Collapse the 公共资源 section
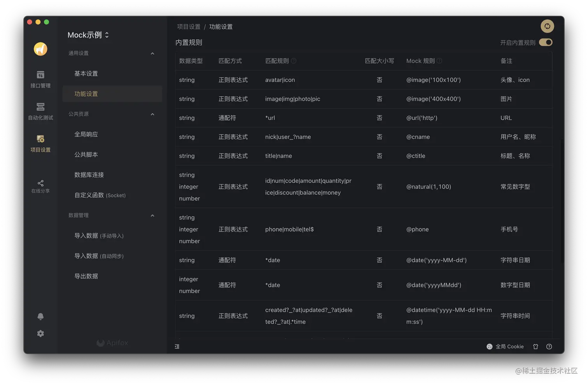This screenshot has width=588, height=385. tap(152, 114)
